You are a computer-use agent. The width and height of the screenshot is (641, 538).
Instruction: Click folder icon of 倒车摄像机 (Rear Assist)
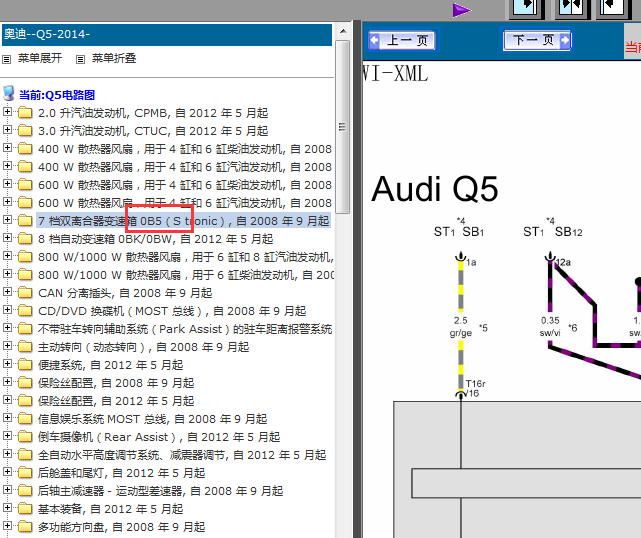click(x=25, y=436)
